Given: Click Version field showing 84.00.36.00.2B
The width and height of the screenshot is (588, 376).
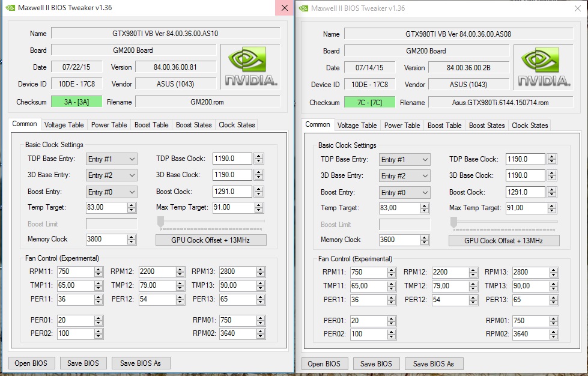Looking at the screenshot, I should click(x=468, y=68).
